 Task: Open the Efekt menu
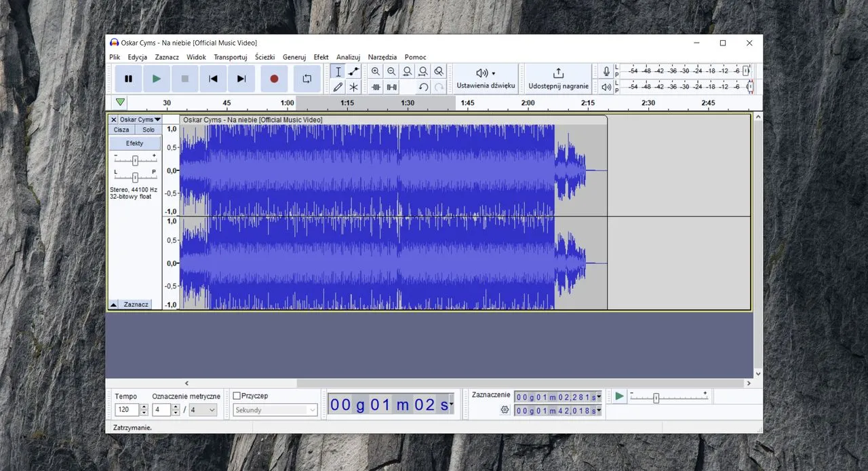pos(321,57)
